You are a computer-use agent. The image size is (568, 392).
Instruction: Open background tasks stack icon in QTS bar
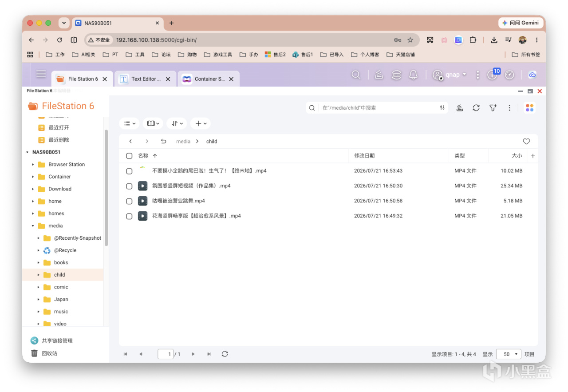coord(379,75)
